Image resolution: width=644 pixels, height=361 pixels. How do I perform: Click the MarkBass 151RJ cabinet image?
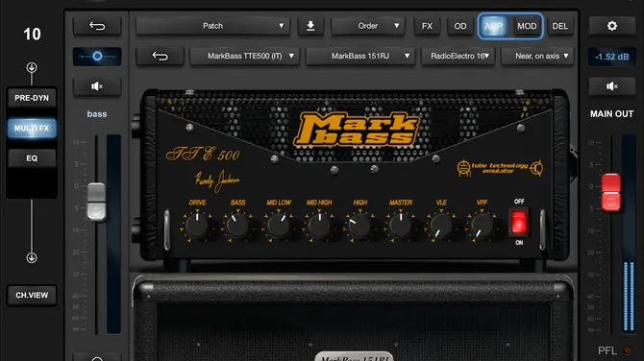pyautogui.click(x=354, y=317)
